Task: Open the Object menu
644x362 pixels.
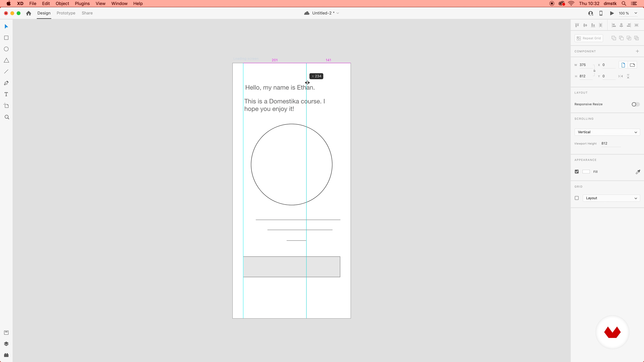Action: point(62,4)
